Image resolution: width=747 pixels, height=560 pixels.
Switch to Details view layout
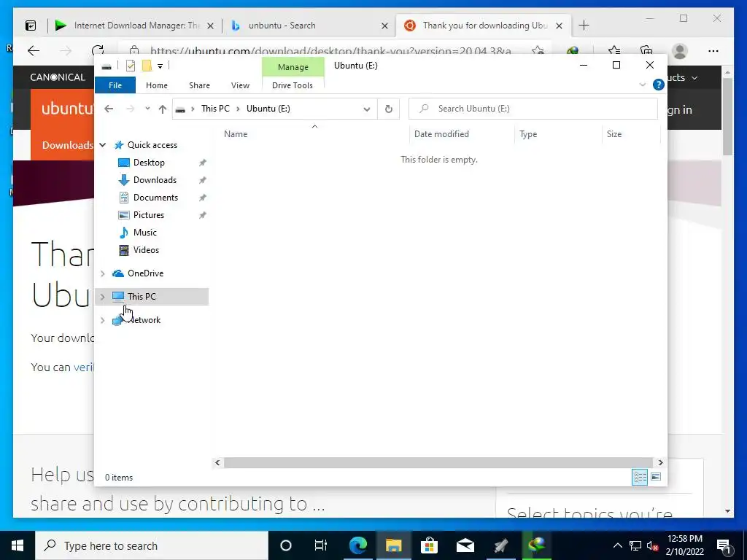tap(640, 477)
